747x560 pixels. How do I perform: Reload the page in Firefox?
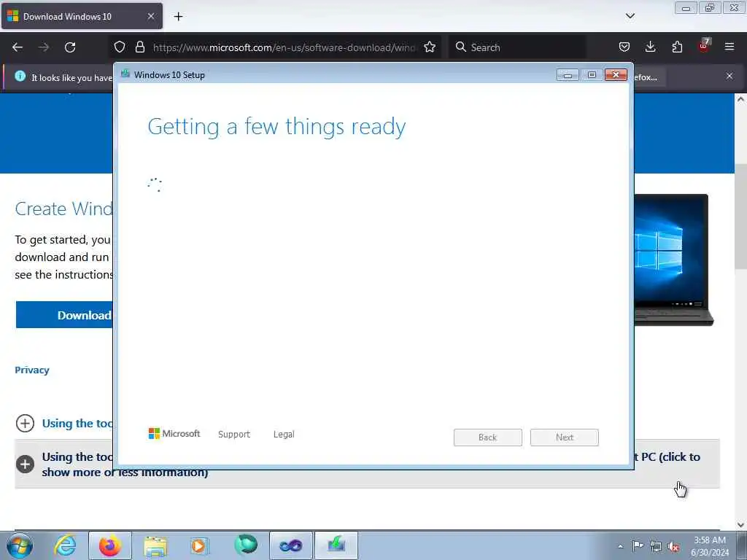(70, 47)
